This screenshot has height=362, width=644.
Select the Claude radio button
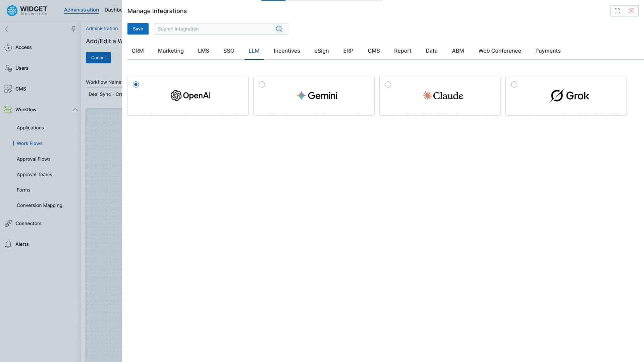[388, 84]
